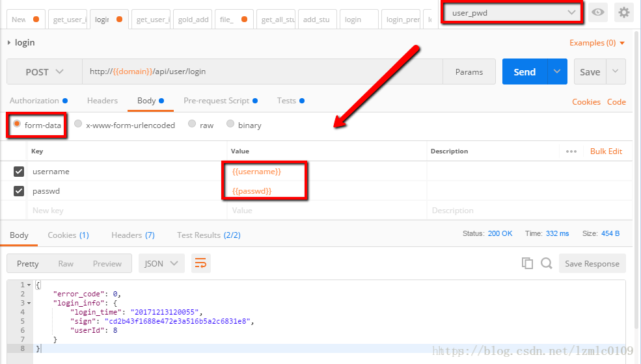Screen dimensions: 641x364
Task: Uncheck the passwd parameter checkbox
Action: [x=19, y=191]
